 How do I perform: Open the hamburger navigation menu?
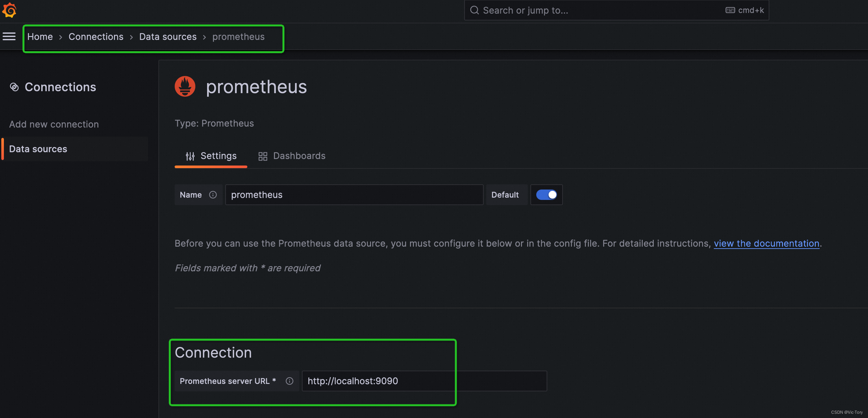coord(9,36)
